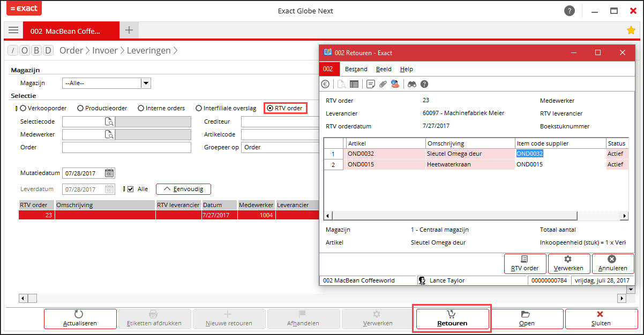The height and width of the screenshot is (335, 644).
Task: Open the Mutatiedatum calendar picker
Action: point(109,173)
